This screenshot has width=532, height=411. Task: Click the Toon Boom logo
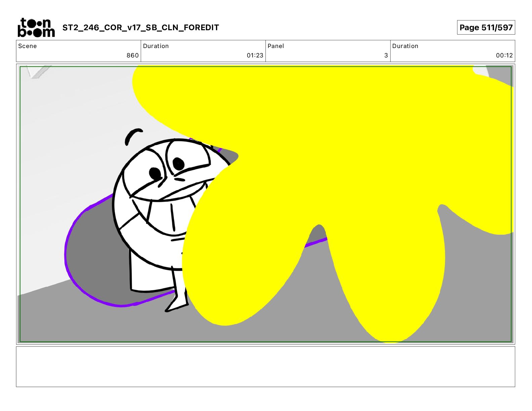click(36, 28)
